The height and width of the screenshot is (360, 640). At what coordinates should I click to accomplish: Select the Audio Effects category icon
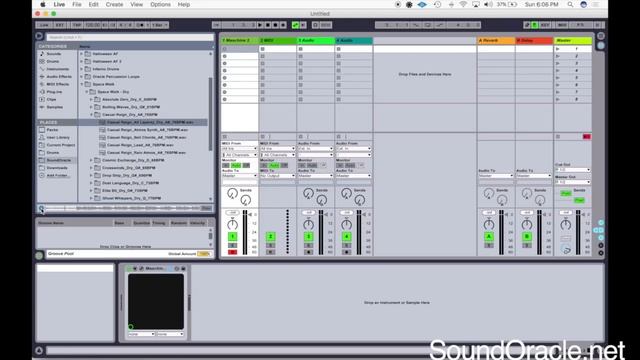tap(42, 76)
